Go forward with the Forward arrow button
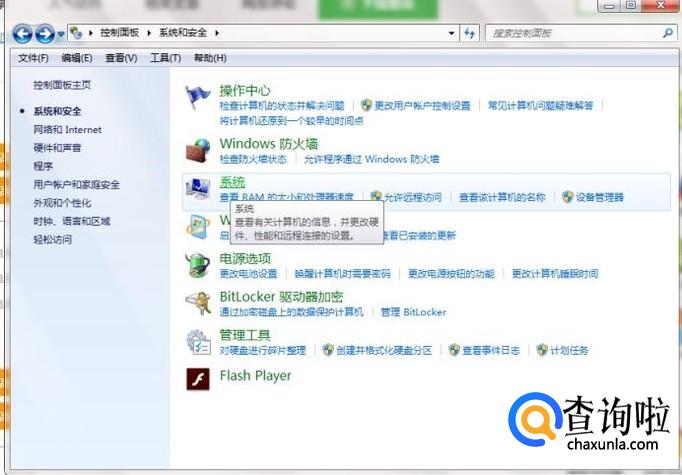This screenshot has height=475, width=682. pyautogui.click(x=45, y=33)
